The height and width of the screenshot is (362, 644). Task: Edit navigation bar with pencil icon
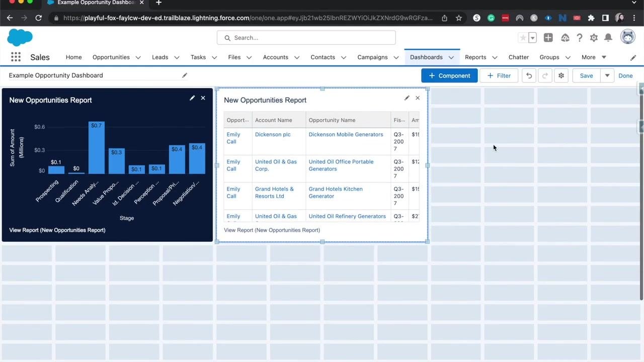(x=633, y=57)
